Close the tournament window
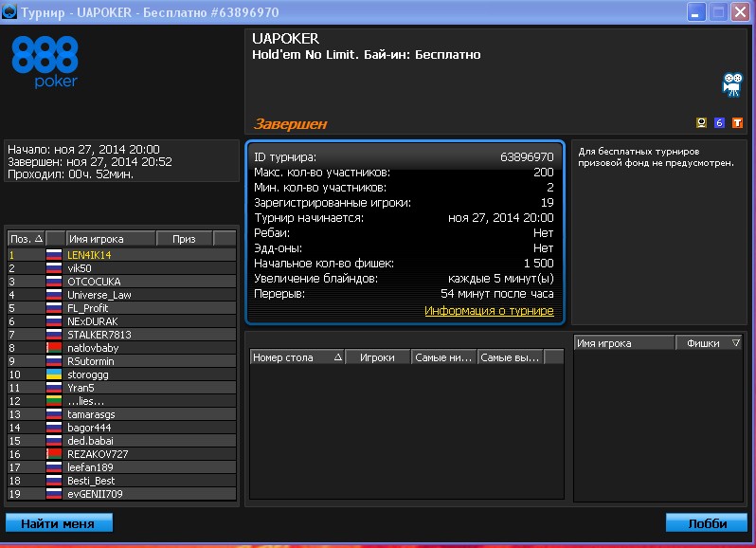 pyautogui.click(x=740, y=11)
